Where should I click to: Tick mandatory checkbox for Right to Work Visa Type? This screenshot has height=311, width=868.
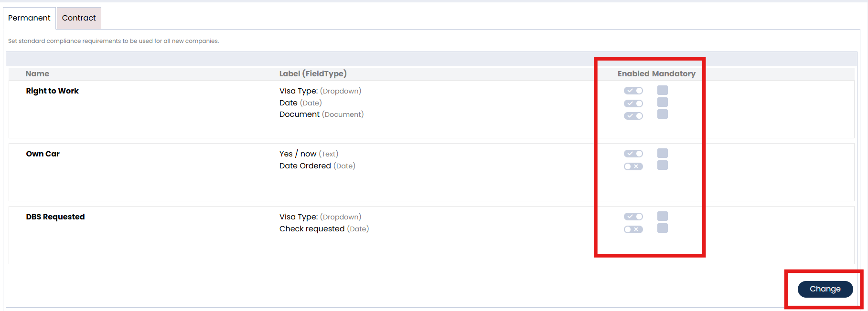point(663,90)
